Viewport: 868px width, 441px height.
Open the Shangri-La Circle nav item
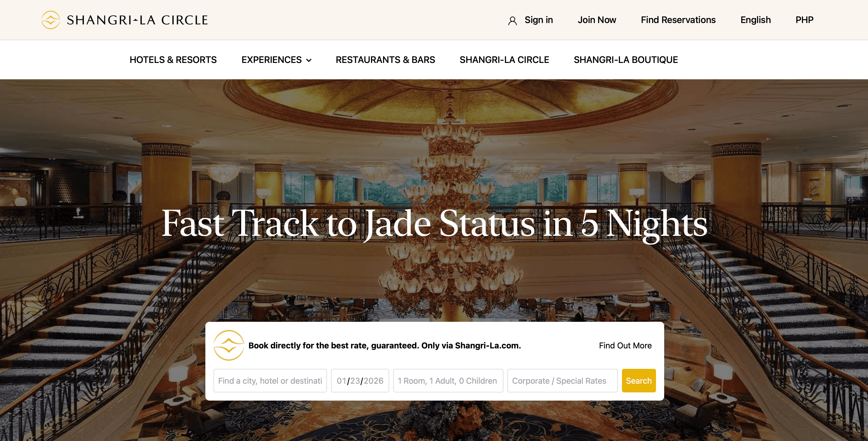tap(504, 60)
